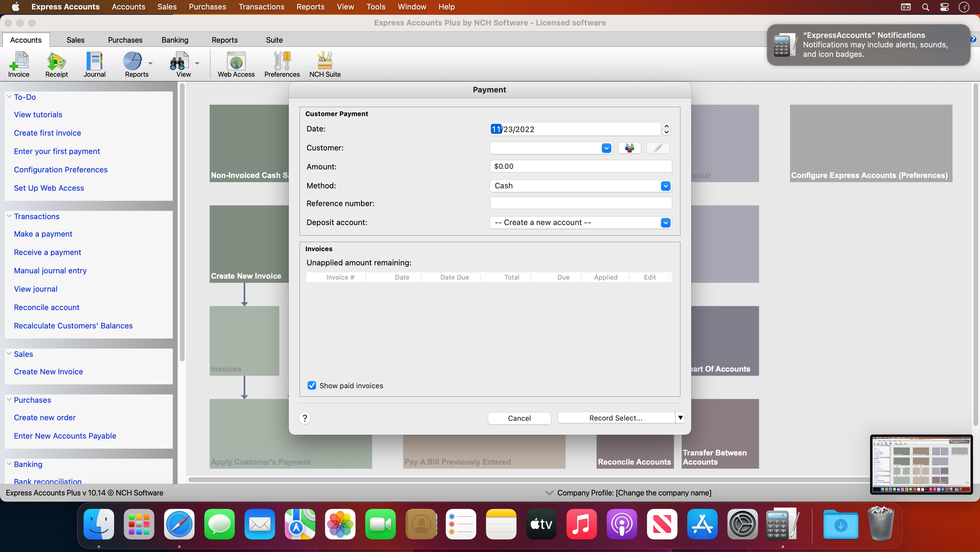Switch to the Banking tab

175,40
